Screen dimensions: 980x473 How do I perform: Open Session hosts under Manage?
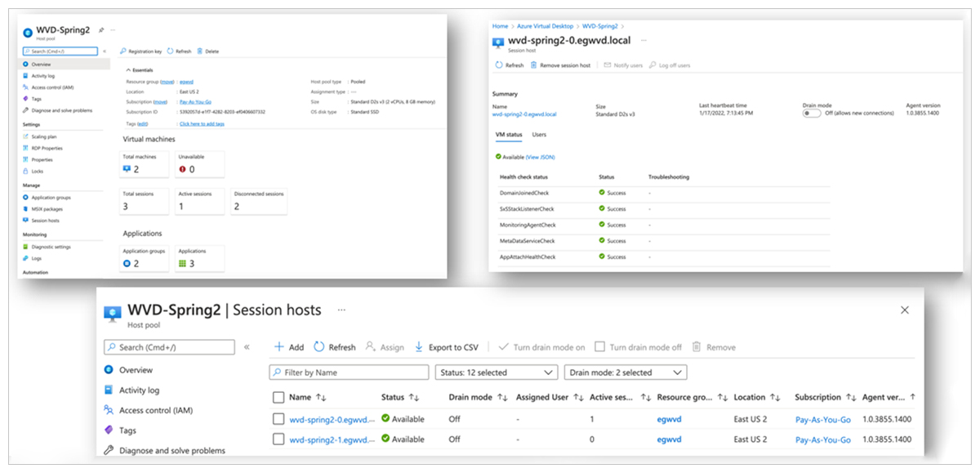pyautogui.click(x=45, y=221)
